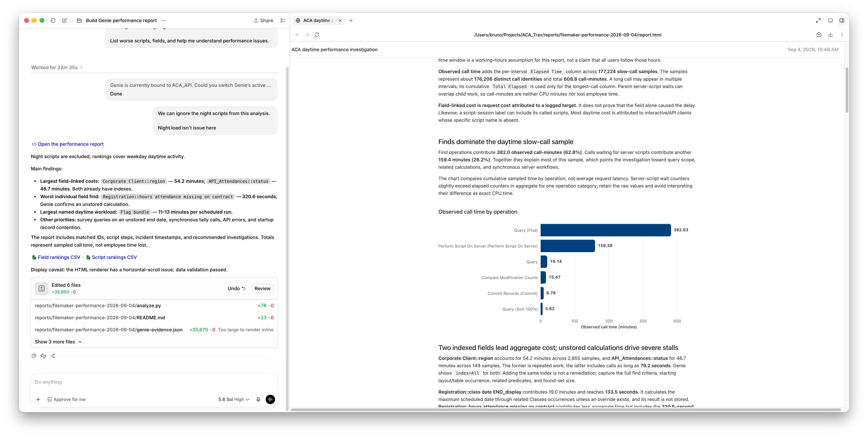Download the report file
The height and width of the screenshot is (437, 868).
click(x=830, y=35)
